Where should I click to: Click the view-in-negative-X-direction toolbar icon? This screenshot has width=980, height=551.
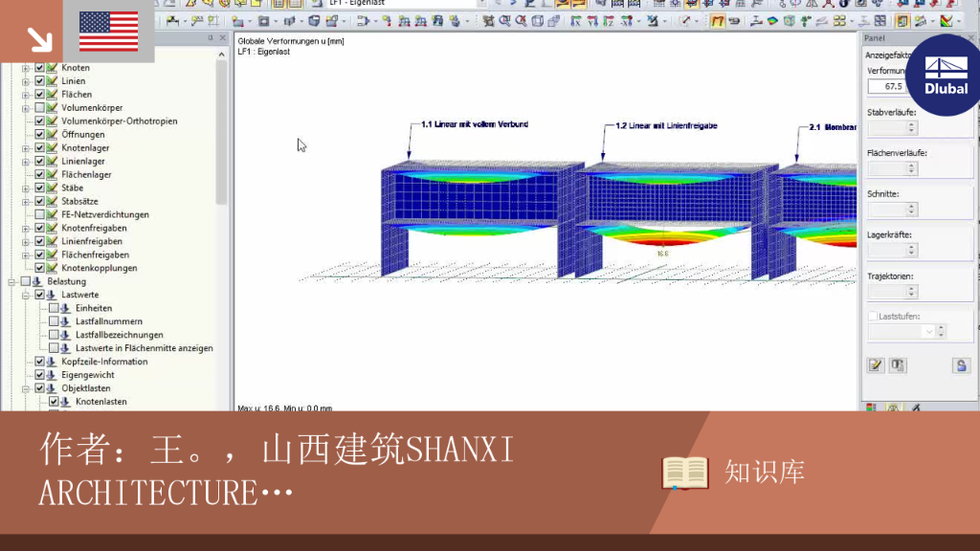[x=625, y=21]
